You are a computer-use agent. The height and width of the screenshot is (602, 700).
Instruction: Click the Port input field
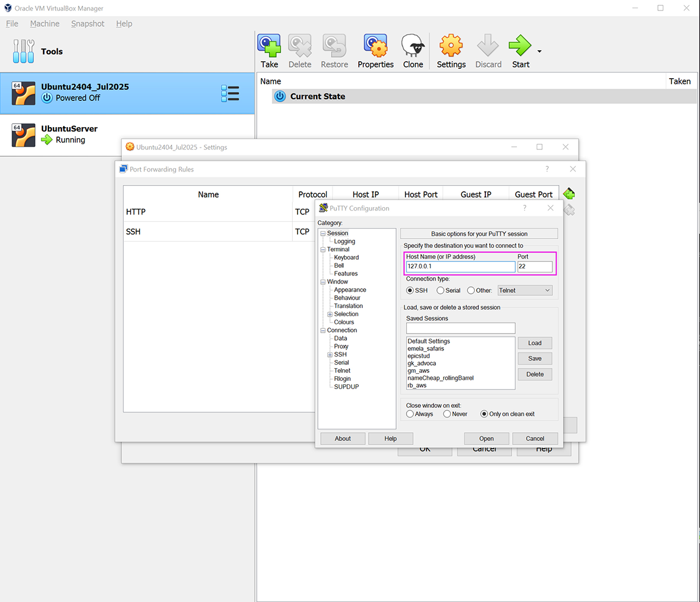click(x=535, y=267)
